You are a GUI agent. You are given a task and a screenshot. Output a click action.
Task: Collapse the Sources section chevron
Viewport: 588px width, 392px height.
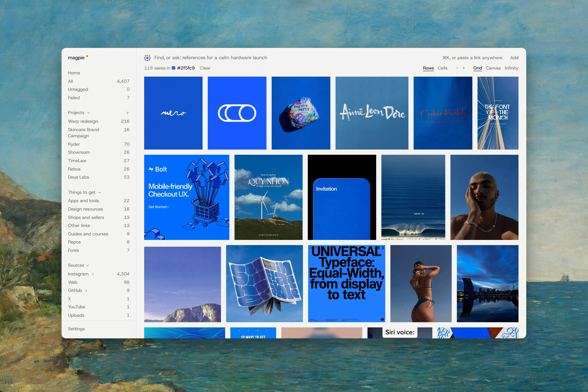coord(87,265)
